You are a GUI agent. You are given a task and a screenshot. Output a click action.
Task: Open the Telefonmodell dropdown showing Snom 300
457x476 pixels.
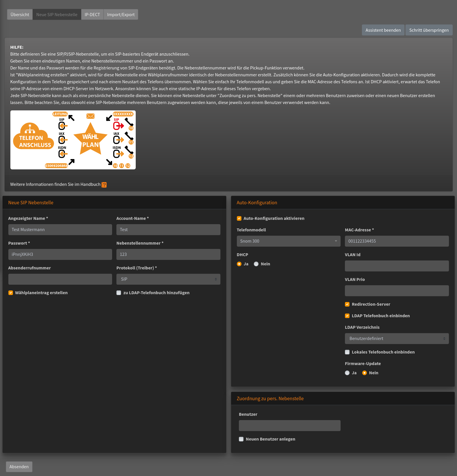click(x=288, y=241)
